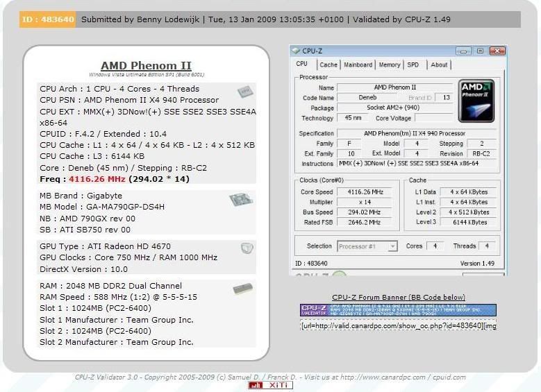The width and height of the screenshot is (541, 392).
Task: Open the About tab
Action: pos(439,65)
